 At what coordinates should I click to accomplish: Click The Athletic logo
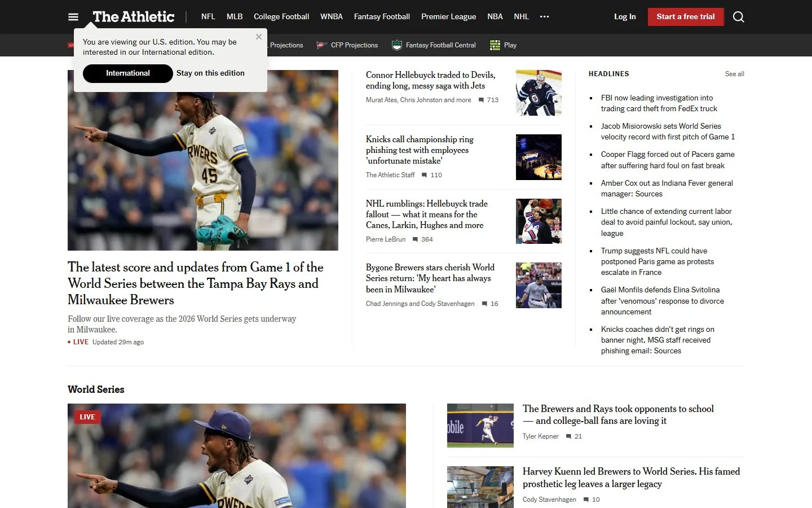point(134,17)
